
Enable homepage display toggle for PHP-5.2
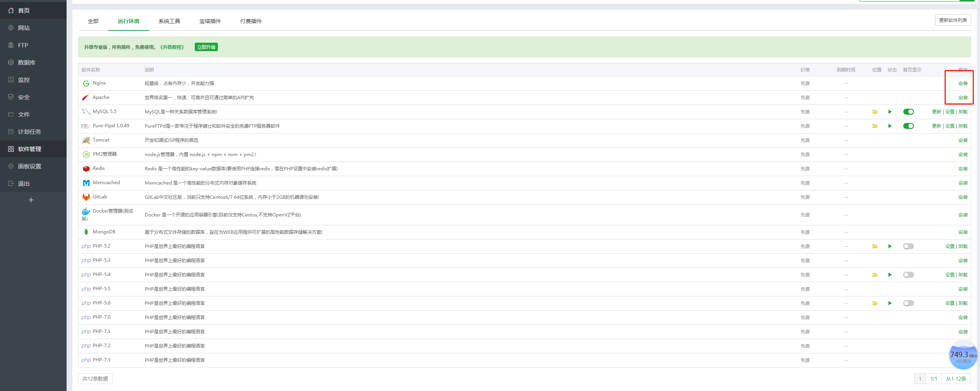[908, 246]
